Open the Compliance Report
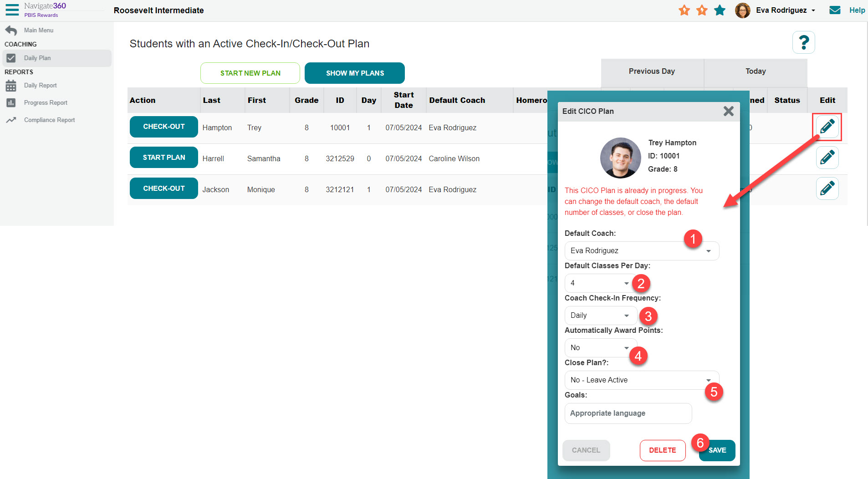 pyautogui.click(x=49, y=120)
